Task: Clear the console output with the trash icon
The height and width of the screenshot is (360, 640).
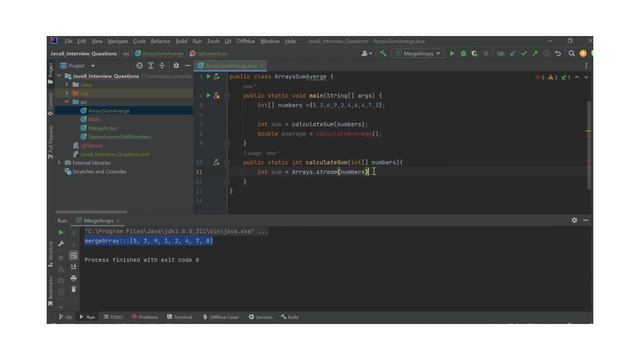Action: point(73,289)
